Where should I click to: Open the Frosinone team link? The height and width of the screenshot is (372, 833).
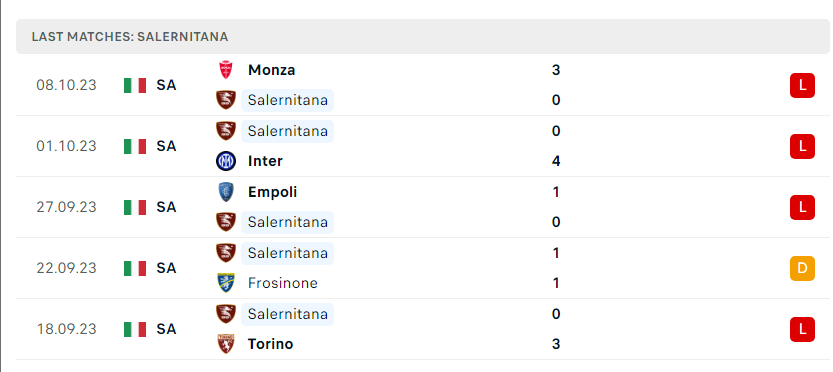(283, 283)
